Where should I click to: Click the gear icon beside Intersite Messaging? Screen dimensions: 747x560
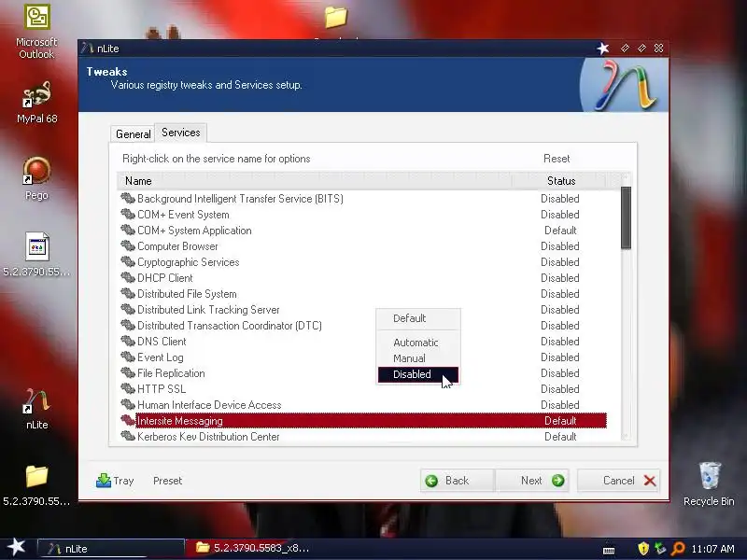[x=128, y=420]
